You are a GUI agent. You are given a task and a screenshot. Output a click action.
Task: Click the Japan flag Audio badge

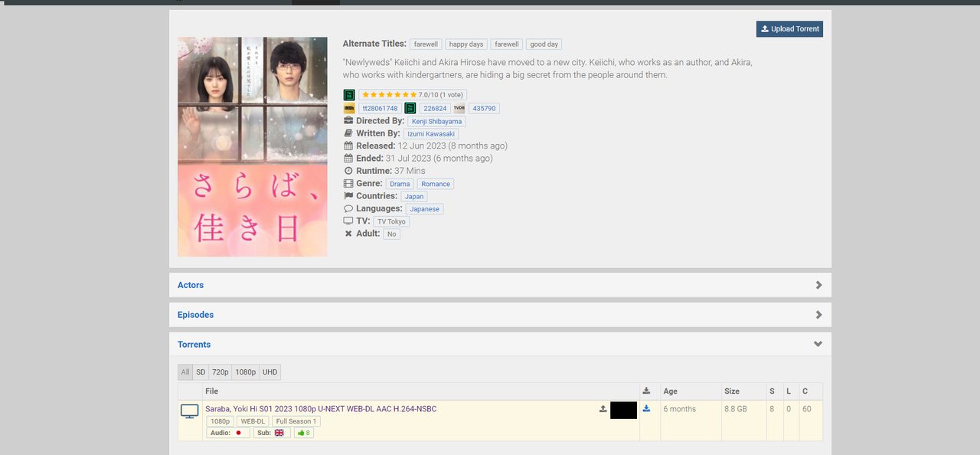[x=228, y=433]
